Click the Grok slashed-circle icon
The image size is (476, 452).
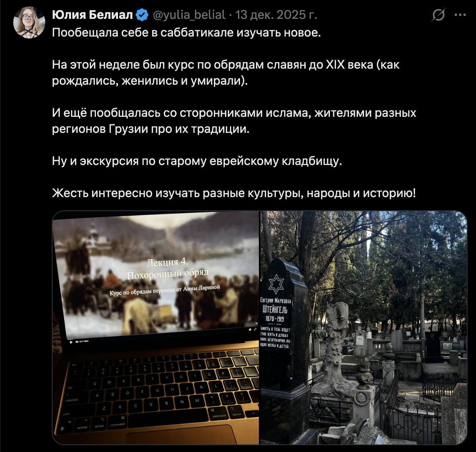click(x=438, y=15)
